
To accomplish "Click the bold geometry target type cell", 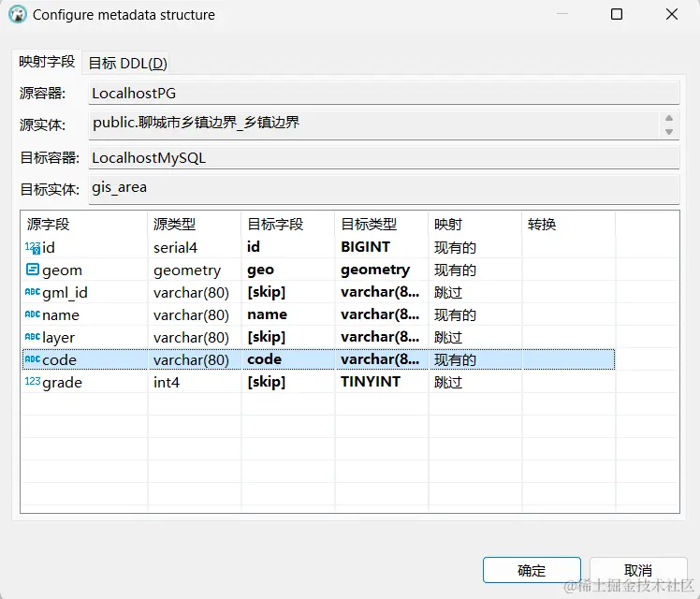I will point(381,270).
